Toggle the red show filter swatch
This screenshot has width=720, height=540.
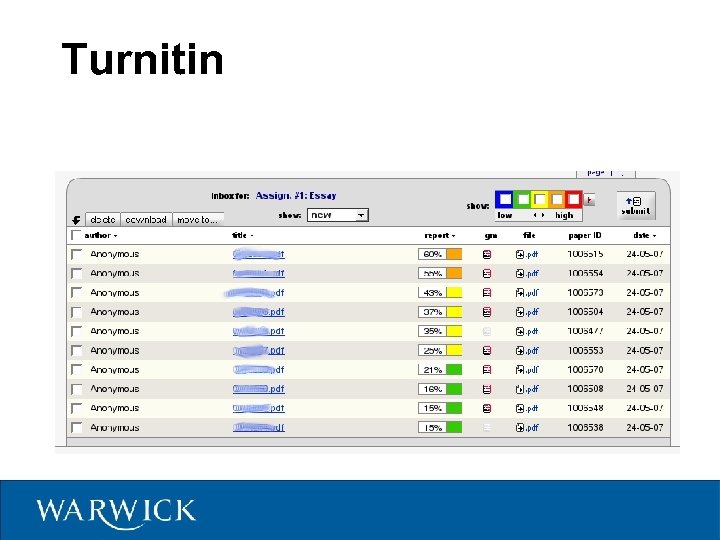click(574, 200)
